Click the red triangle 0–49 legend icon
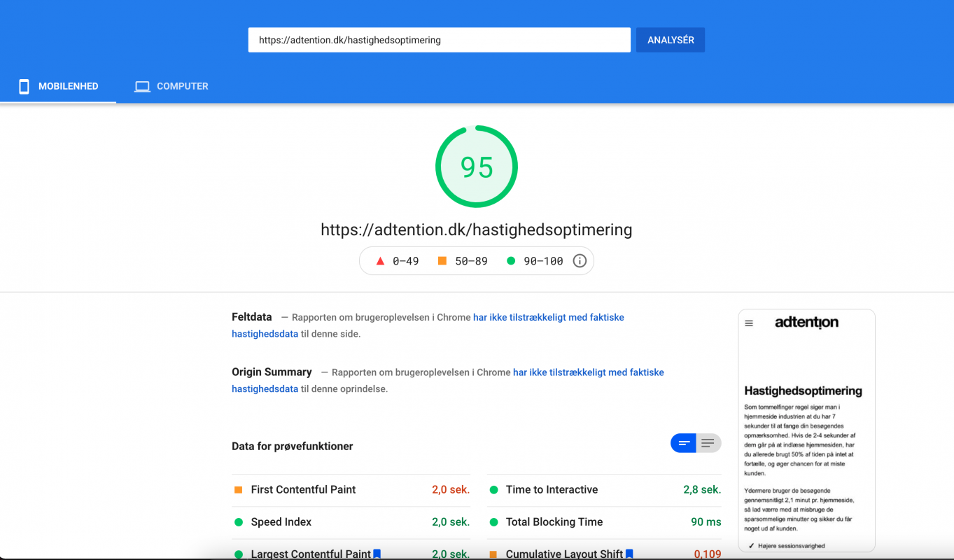This screenshot has height=560, width=954. [x=380, y=261]
